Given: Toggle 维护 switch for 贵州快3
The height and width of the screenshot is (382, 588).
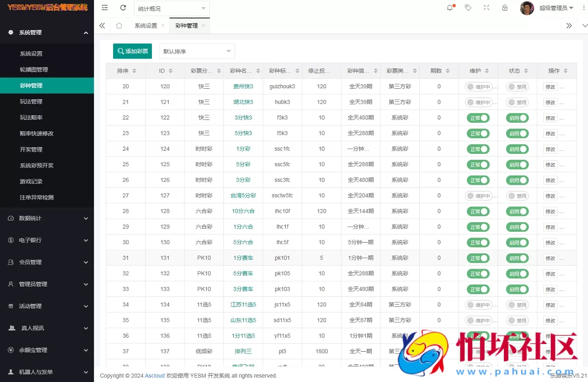Looking at the screenshot, I should 479,86.
